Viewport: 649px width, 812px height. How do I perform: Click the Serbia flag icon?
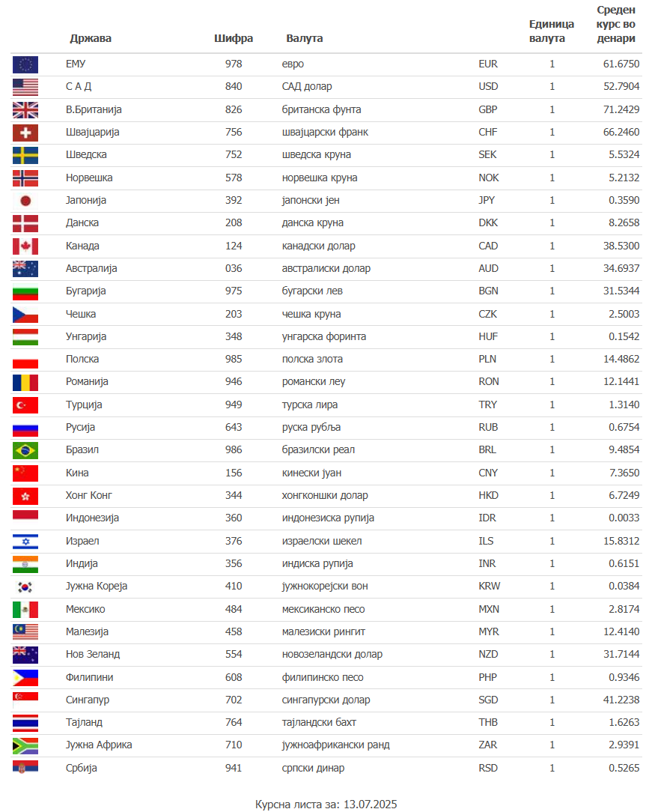pos(25,769)
